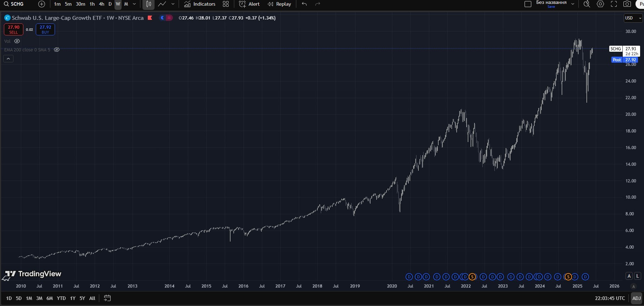Collapse the indicator legend chevron
Viewport: 644px width, 306px height.
click(8, 59)
